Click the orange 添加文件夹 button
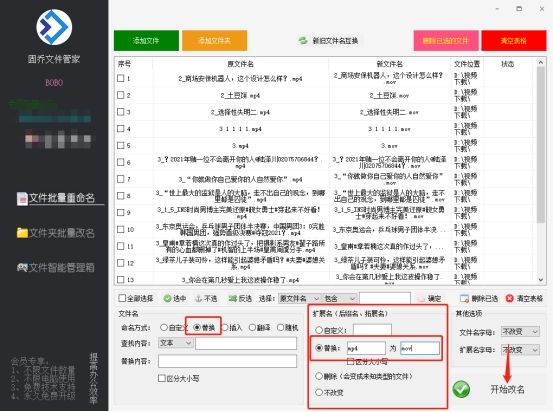 [x=214, y=41]
